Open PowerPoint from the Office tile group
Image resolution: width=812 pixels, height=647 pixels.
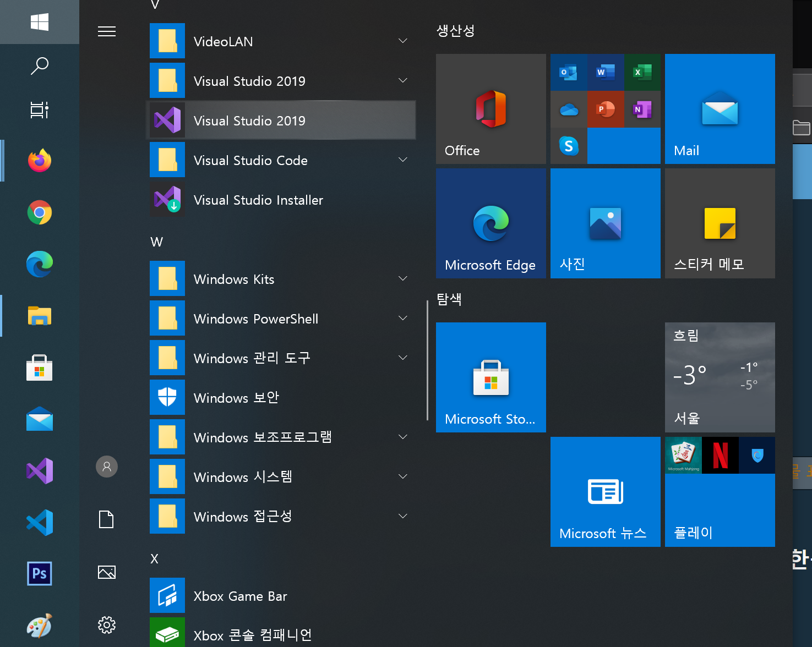click(606, 109)
